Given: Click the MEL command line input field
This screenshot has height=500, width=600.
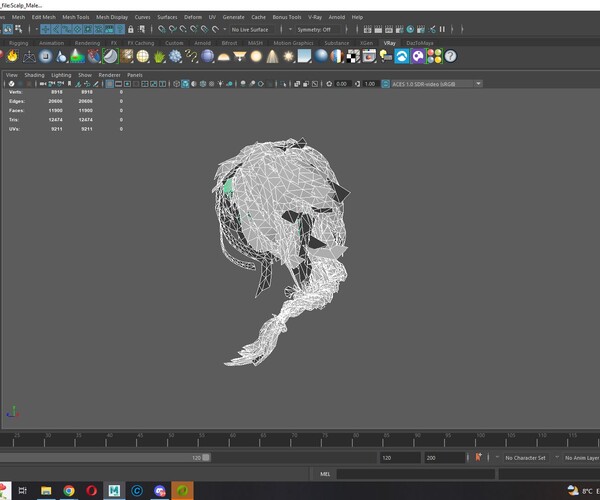Looking at the screenshot, I should [416, 474].
